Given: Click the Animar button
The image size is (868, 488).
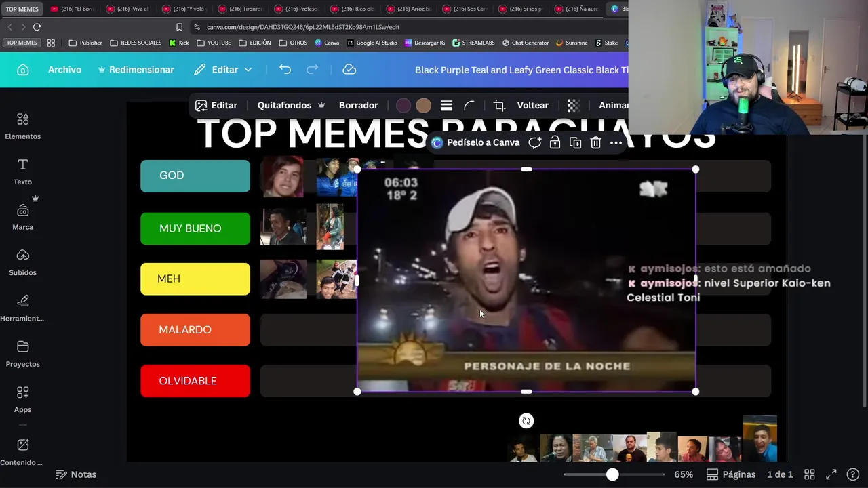Looking at the screenshot, I should [614, 105].
